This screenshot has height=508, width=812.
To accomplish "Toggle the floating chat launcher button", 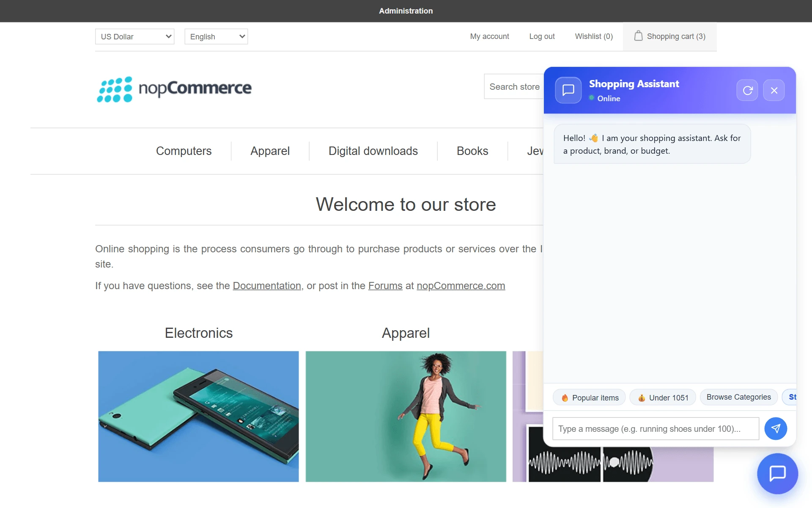I will (777, 473).
